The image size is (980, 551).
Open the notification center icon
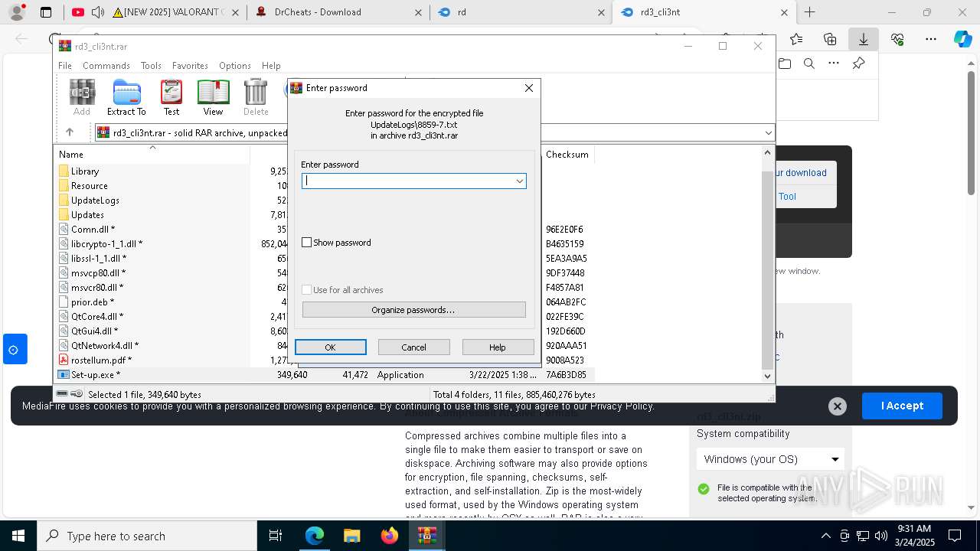pyautogui.click(x=955, y=536)
